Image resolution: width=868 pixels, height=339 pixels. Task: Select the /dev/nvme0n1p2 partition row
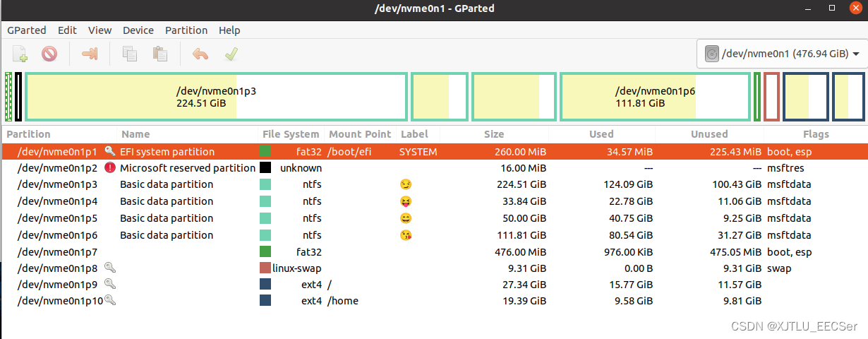[x=434, y=168]
